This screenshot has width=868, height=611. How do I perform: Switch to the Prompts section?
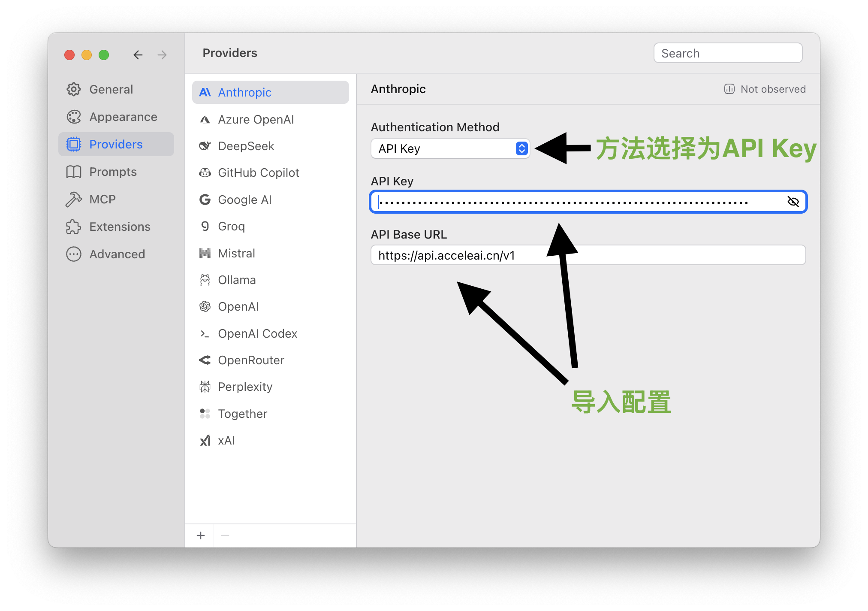click(x=112, y=172)
